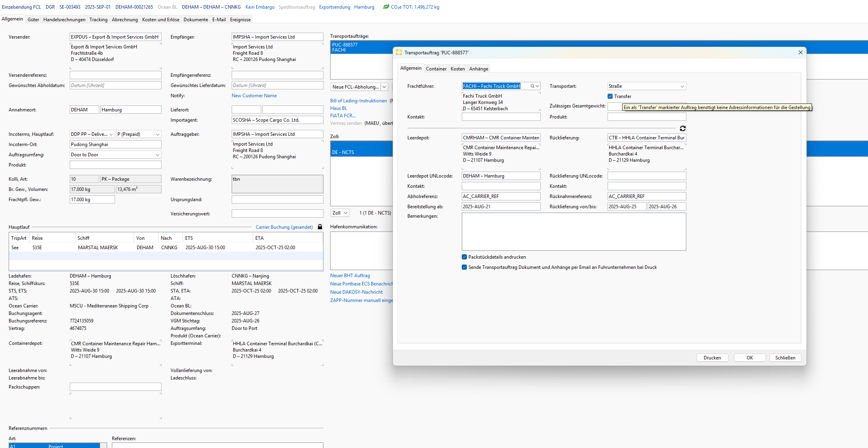Click the refresh arrows icon above Rücklieferung
Screen dimensions: 868x448
coord(683,128)
